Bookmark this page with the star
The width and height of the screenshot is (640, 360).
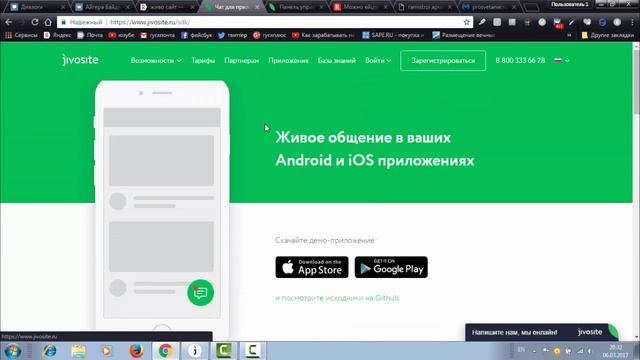[x=467, y=22]
